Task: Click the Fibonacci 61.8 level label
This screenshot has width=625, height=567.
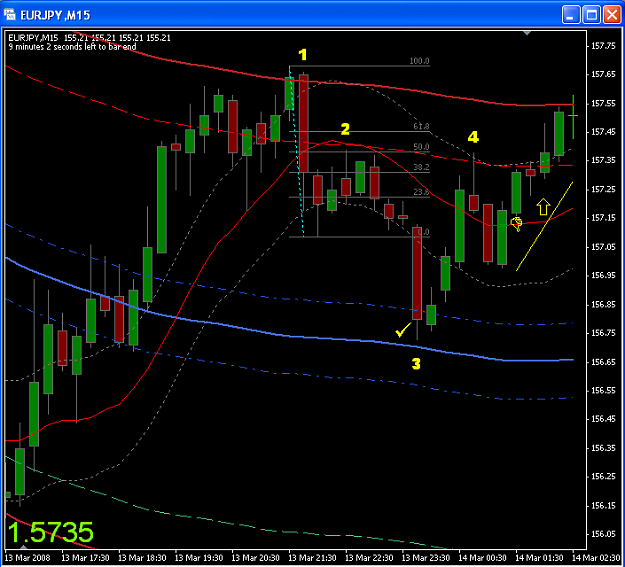Action: tap(421, 126)
